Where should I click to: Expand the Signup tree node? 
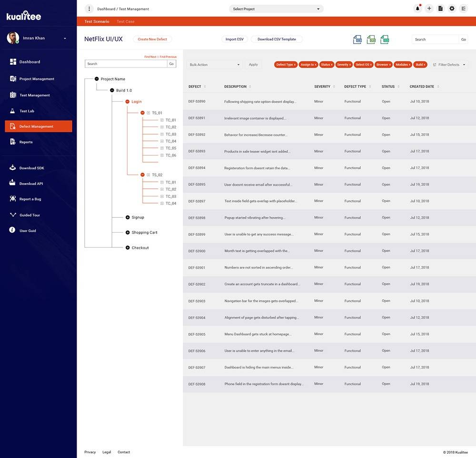pos(128,217)
